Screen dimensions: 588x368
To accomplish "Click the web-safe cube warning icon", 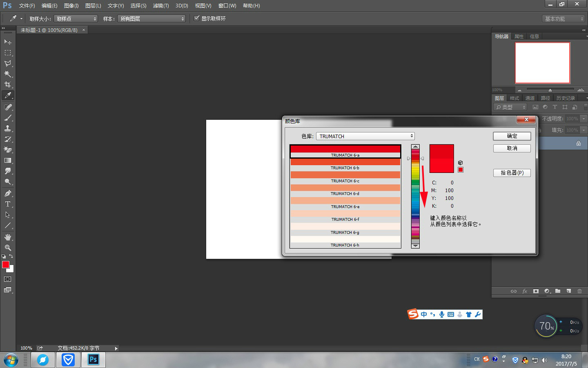I will point(460,163).
